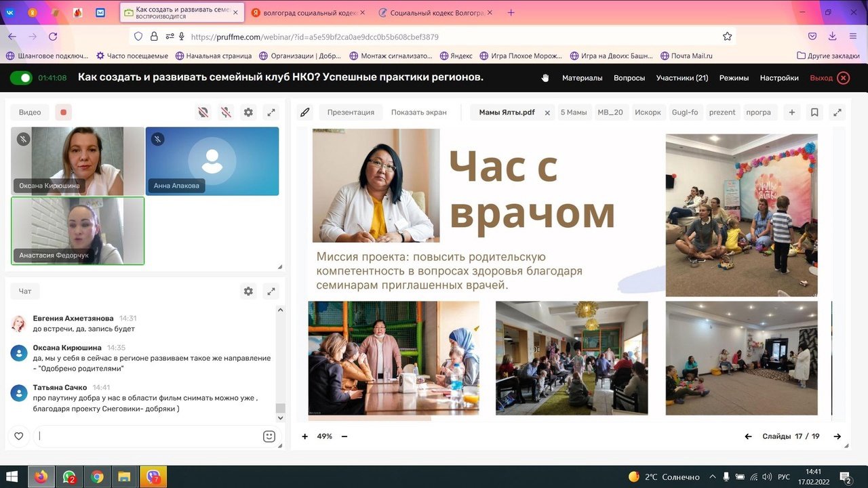The width and height of the screenshot is (868, 488).
Task: Expand the chat panel to fullscreen
Action: click(271, 291)
